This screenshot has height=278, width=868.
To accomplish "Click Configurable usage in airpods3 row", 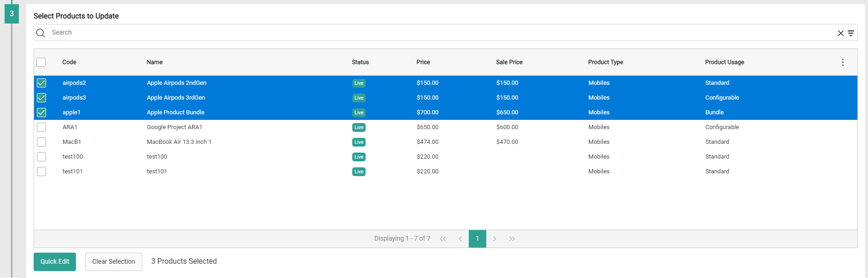I will 722,98.
